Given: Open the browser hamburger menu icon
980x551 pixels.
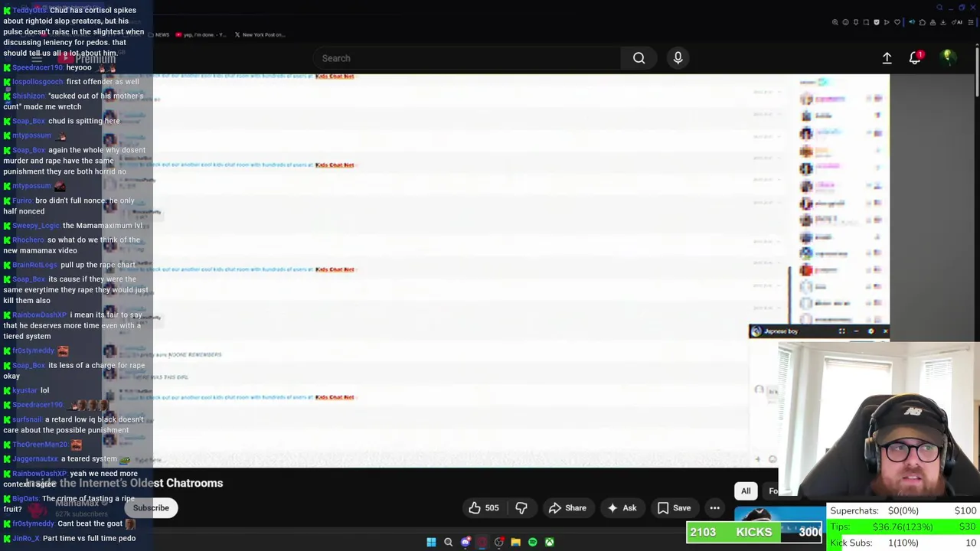Looking at the screenshot, I should tap(970, 22).
